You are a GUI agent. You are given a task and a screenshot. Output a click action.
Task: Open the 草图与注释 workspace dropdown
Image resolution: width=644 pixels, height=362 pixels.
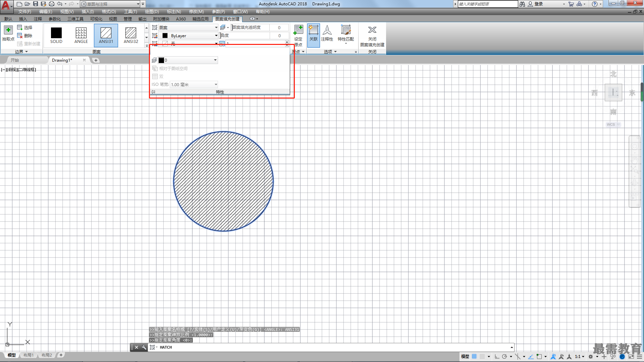pyautogui.click(x=110, y=4)
